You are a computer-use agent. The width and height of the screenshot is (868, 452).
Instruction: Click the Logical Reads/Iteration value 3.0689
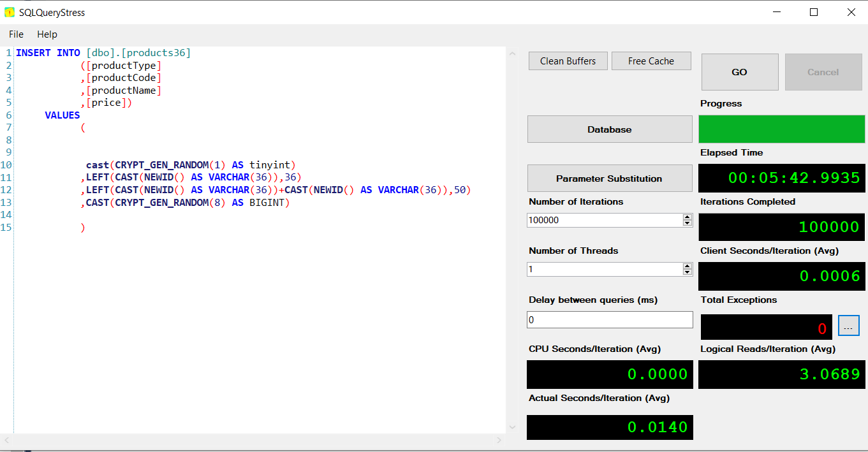(x=830, y=374)
